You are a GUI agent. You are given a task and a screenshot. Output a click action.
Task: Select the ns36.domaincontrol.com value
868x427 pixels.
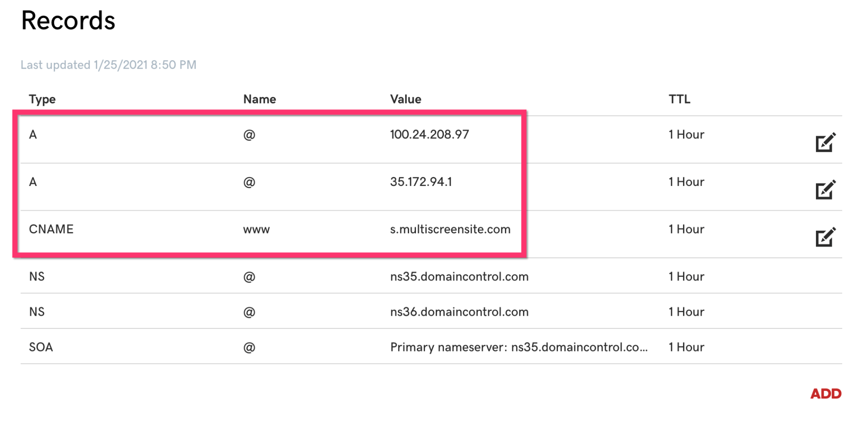tap(459, 312)
